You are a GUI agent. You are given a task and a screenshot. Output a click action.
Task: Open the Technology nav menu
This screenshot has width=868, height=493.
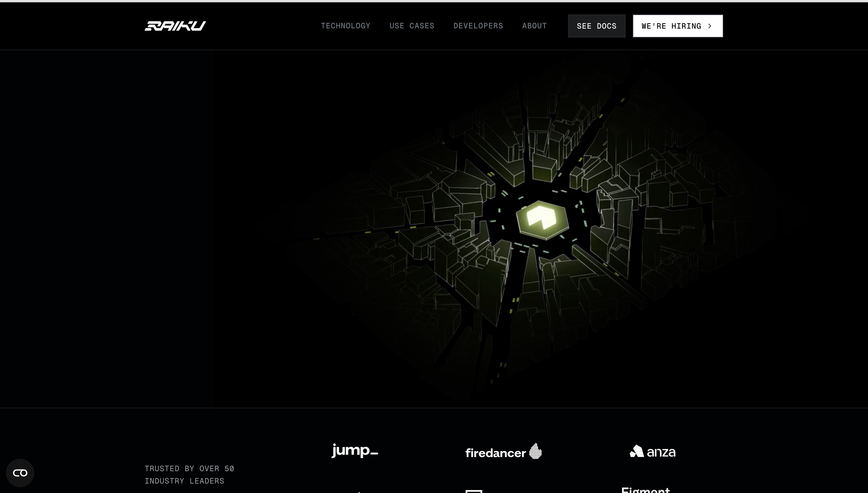(x=345, y=26)
